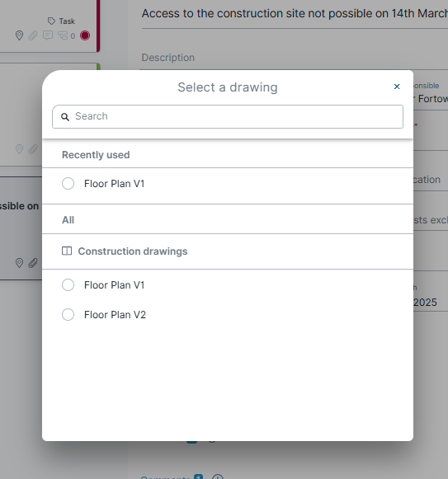Close the Select a drawing dialog

tap(397, 87)
